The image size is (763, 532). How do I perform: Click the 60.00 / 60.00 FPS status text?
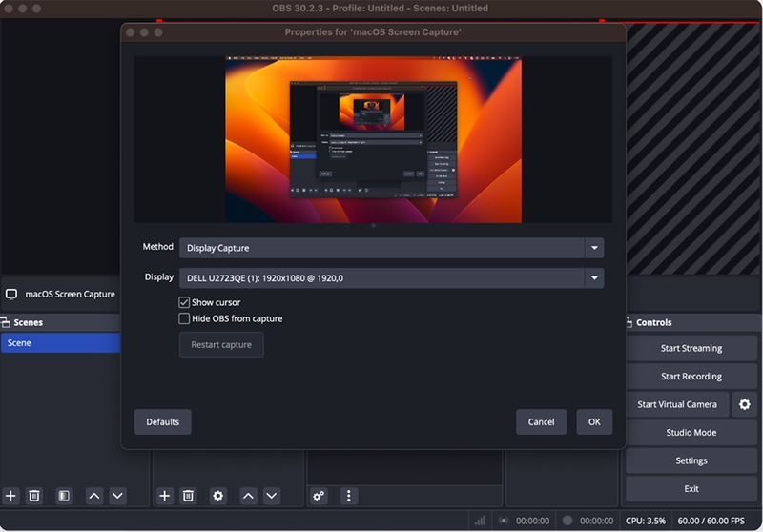pyautogui.click(x=711, y=521)
